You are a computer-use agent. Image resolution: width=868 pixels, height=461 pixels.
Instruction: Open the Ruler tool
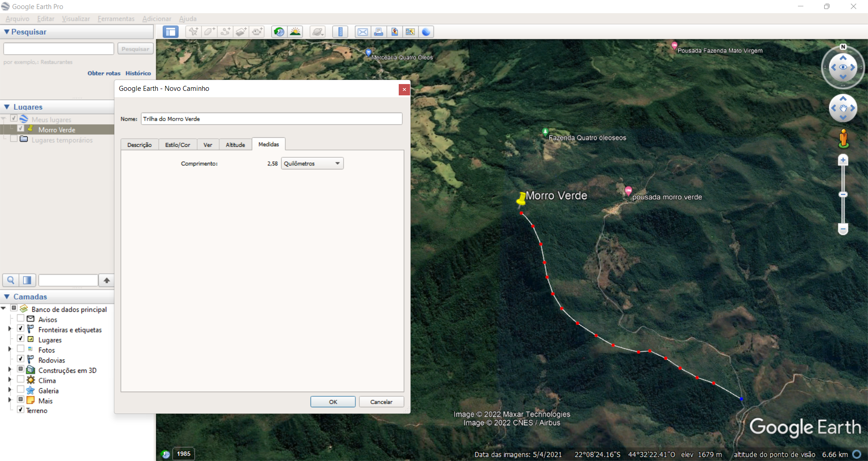[340, 32]
